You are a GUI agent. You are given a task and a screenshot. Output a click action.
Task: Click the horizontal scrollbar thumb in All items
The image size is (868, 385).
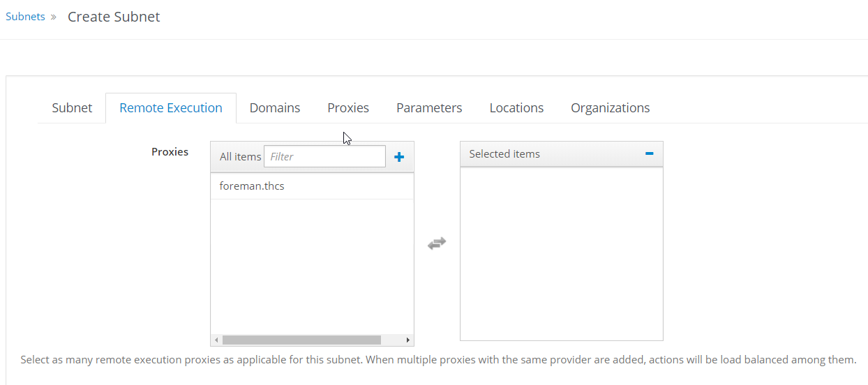(x=301, y=340)
